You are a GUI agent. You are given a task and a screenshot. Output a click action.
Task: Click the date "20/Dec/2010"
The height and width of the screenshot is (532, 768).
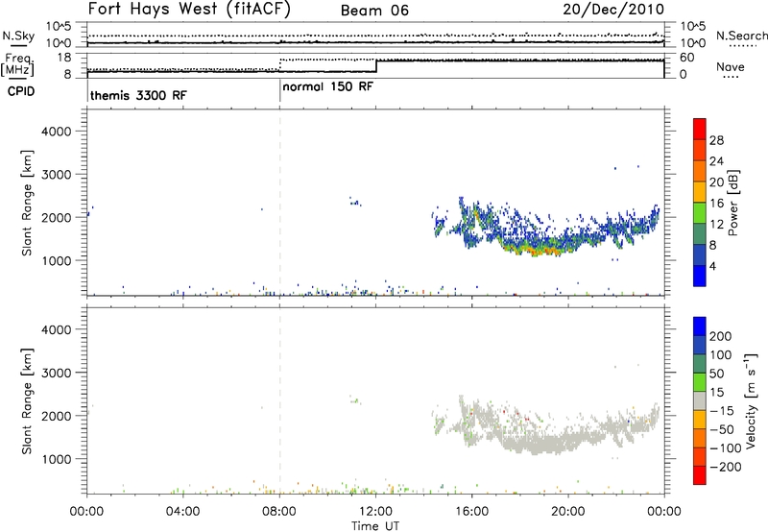pyautogui.click(x=613, y=10)
